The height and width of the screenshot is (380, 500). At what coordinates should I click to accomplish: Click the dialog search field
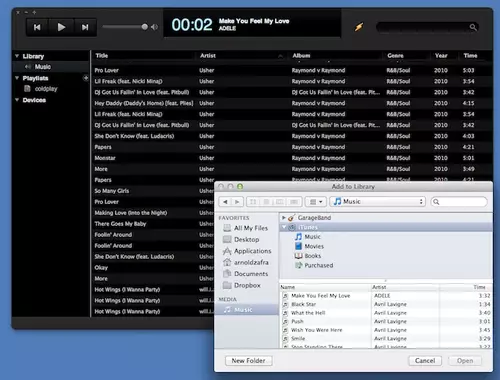[x=459, y=202]
